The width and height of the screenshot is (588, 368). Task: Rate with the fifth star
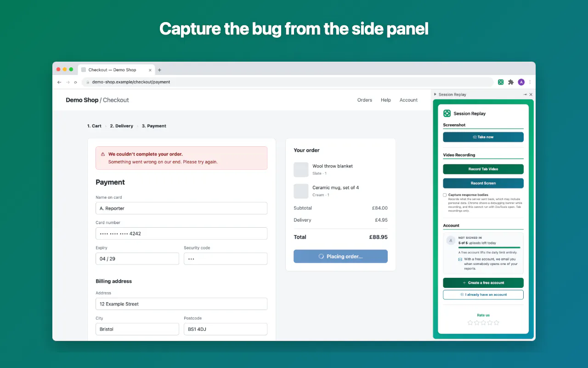pyautogui.click(x=496, y=322)
